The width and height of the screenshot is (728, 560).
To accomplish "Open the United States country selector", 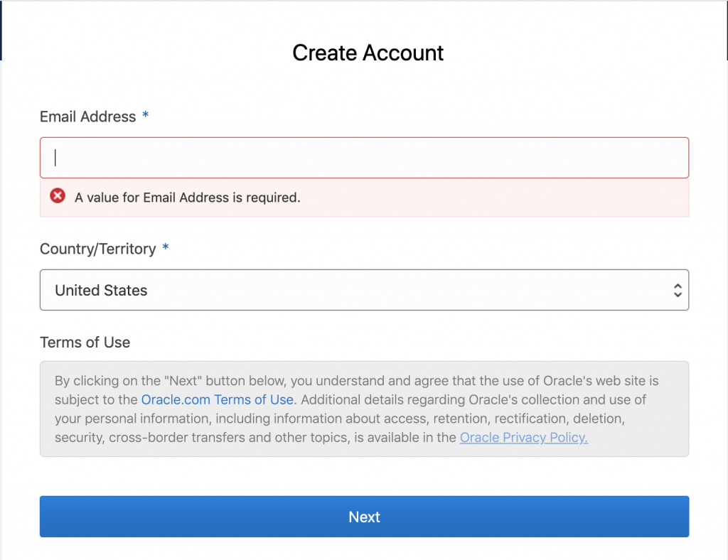I will [364, 290].
